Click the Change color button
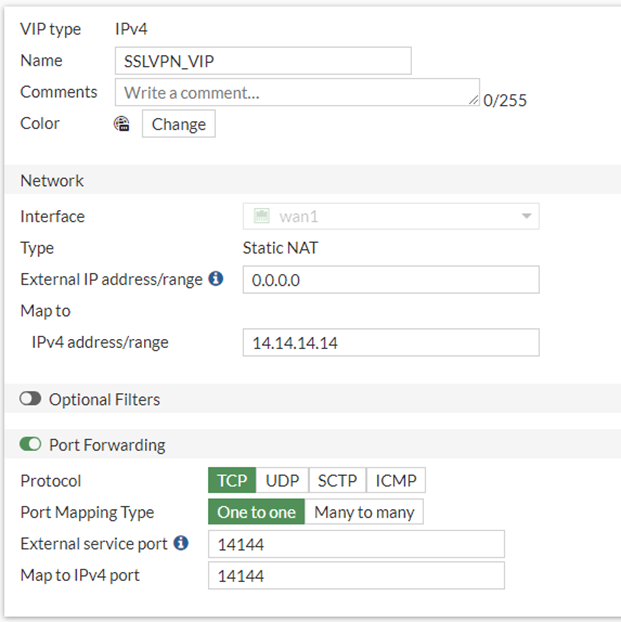621x622 pixels. click(x=178, y=124)
